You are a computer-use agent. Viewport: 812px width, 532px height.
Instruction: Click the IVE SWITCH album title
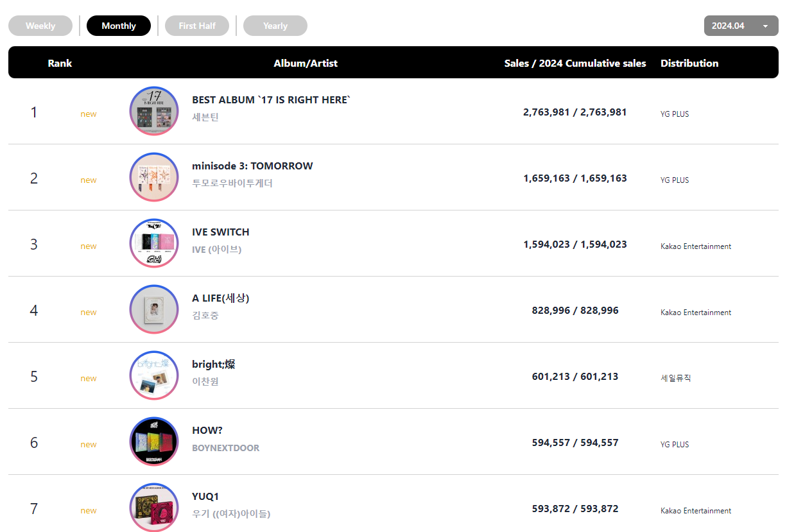point(221,232)
